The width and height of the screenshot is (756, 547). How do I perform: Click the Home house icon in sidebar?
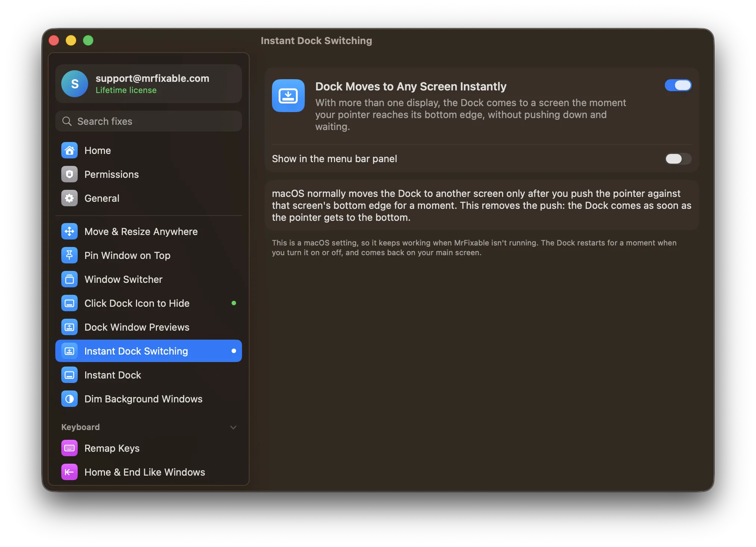pos(69,151)
